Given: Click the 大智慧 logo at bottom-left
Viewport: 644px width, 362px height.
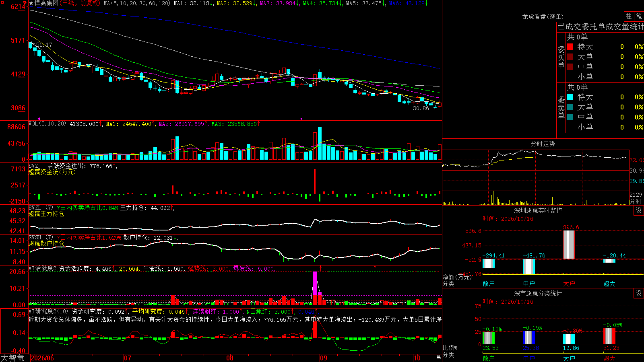Looking at the screenshot, I should tap(12, 358).
